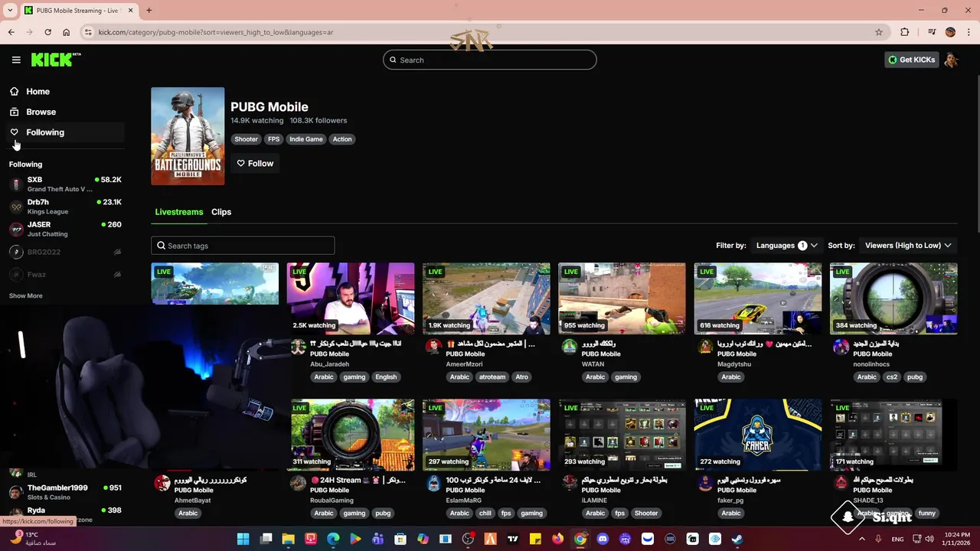Open Drb7h channel in Following list
Viewport: 980px width, 551px height.
(65, 207)
